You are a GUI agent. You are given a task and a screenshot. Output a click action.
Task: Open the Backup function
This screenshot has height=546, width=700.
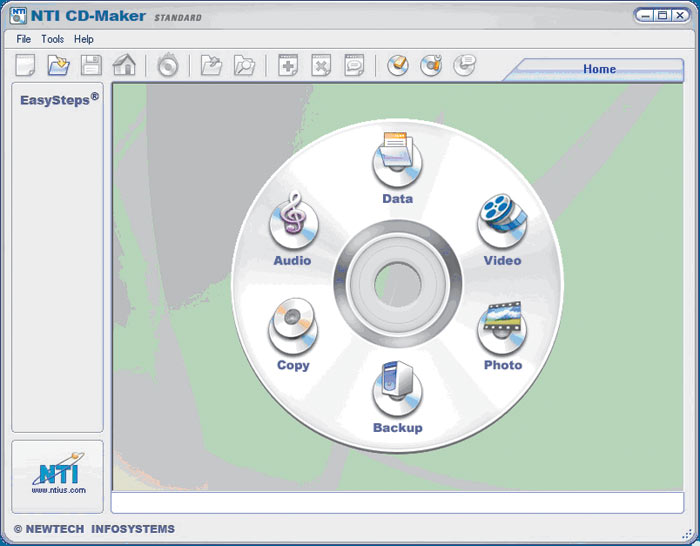(397, 388)
